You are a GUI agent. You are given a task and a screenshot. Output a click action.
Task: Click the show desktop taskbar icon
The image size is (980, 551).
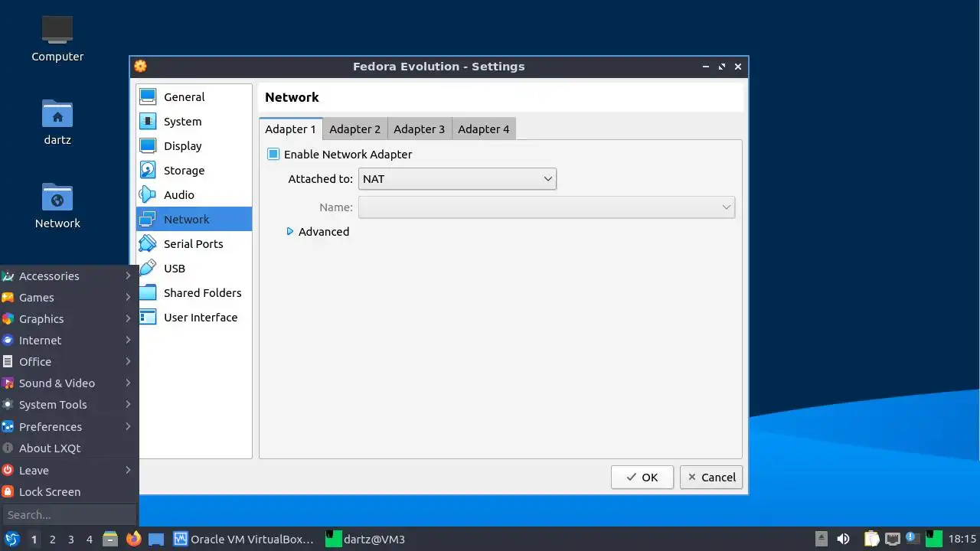[156, 540]
